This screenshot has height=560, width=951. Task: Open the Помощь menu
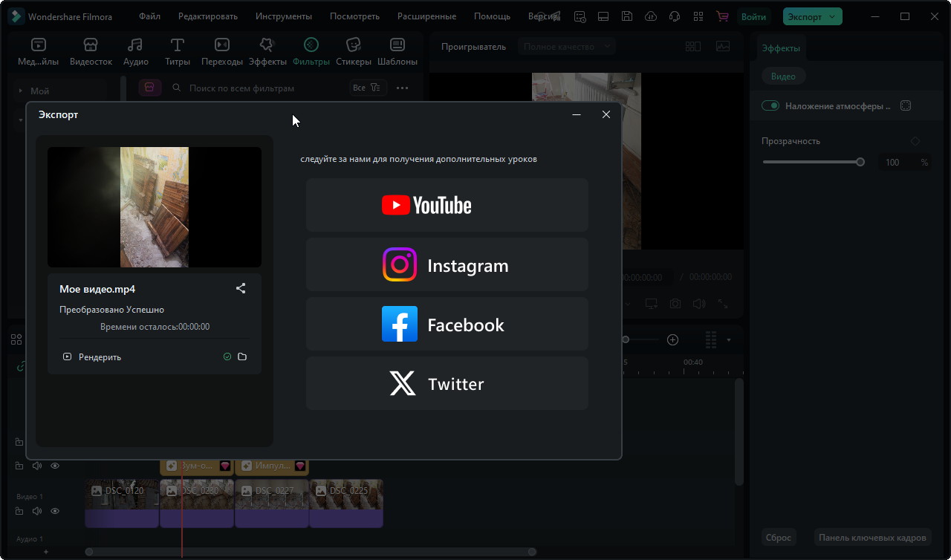[x=492, y=16]
